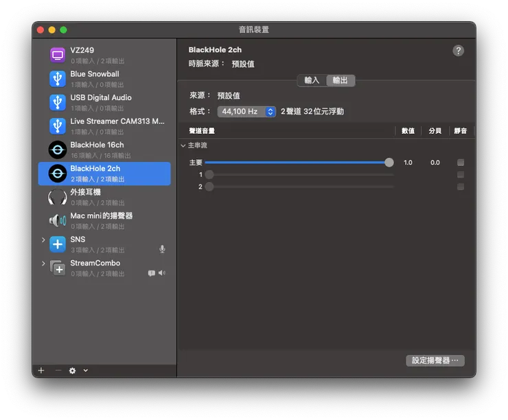
Task: Click the channel 1 volume slider
Action: (x=299, y=174)
